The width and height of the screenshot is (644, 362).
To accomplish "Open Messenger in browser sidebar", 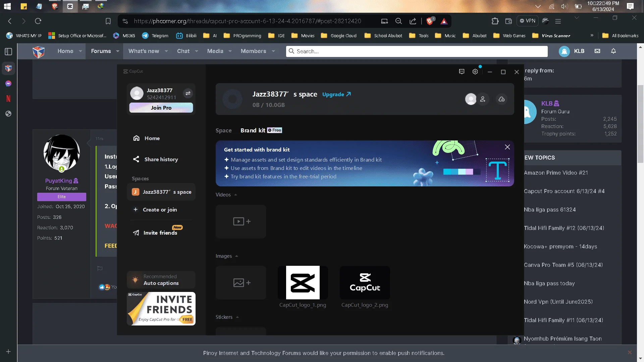I will (8, 83).
